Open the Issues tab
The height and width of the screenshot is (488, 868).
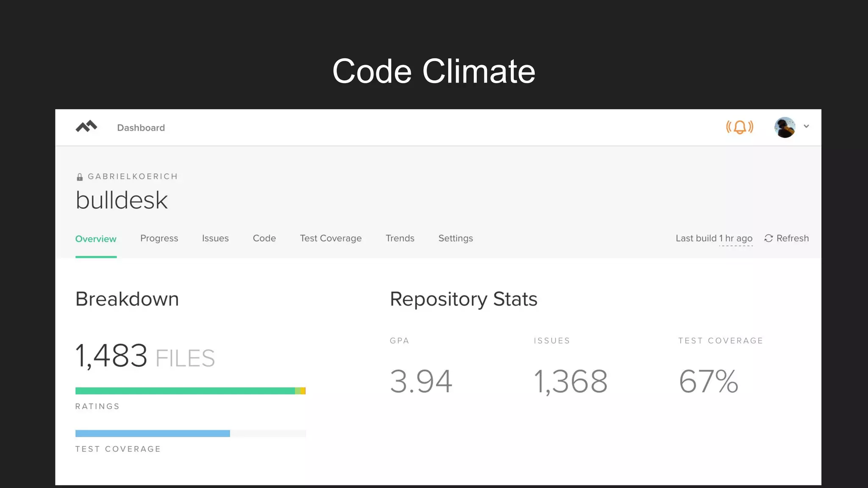pos(215,238)
